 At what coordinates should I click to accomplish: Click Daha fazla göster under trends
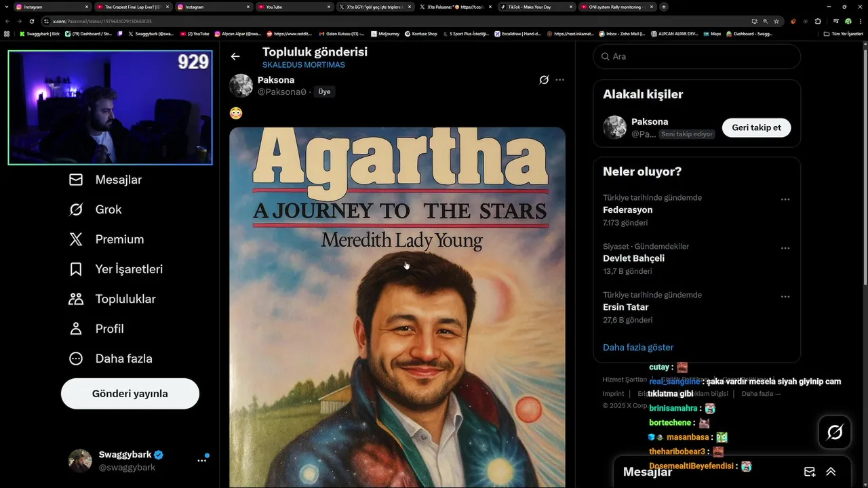pyautogui.click(x=638, y=347)
